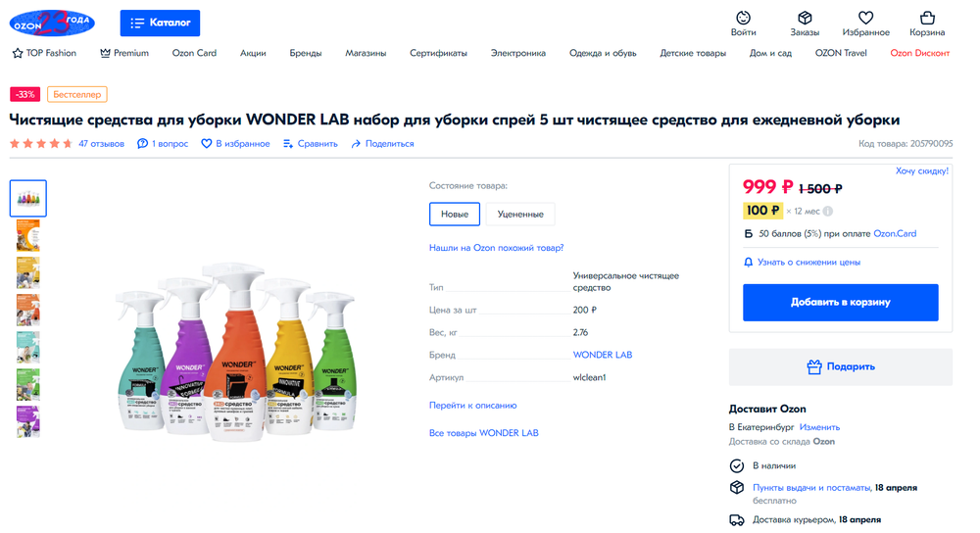Expand the Каталог menu
This screenshot has width=980, height=533.
[x=160, y=24]
